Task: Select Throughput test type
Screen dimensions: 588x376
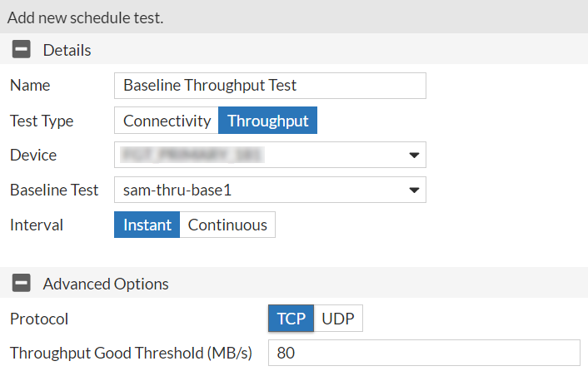Action: (x=267, y=121)
